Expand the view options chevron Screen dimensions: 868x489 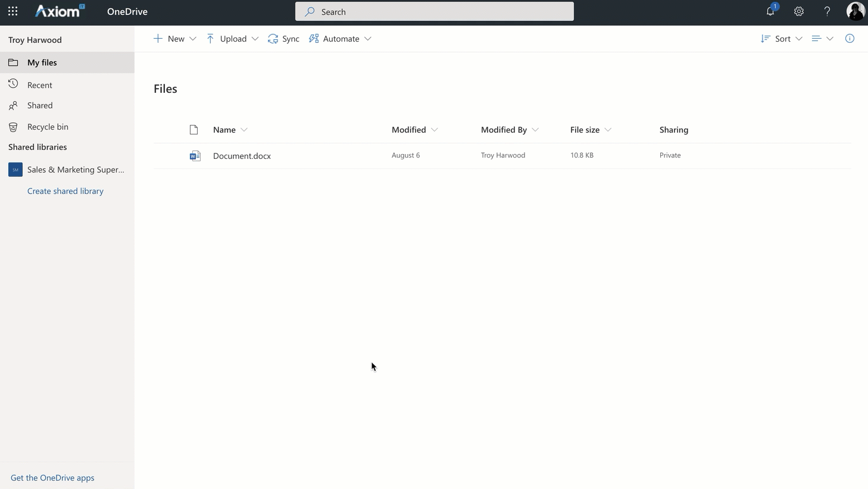(830, 39)
